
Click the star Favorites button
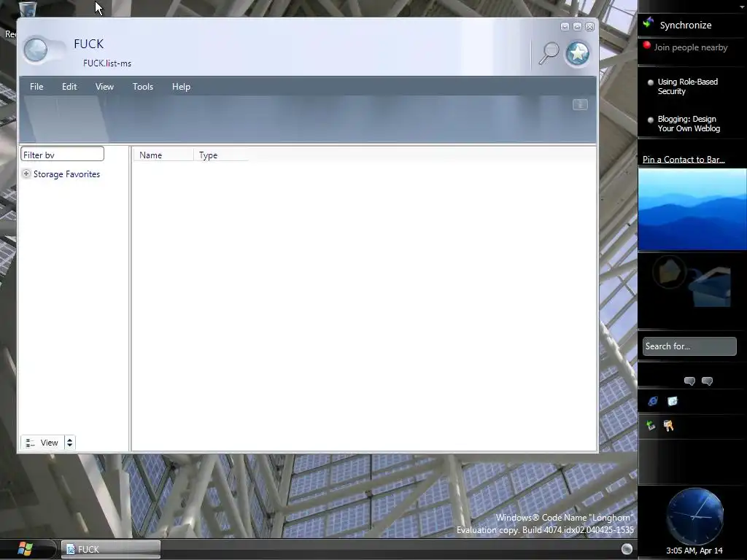point(578,53)
